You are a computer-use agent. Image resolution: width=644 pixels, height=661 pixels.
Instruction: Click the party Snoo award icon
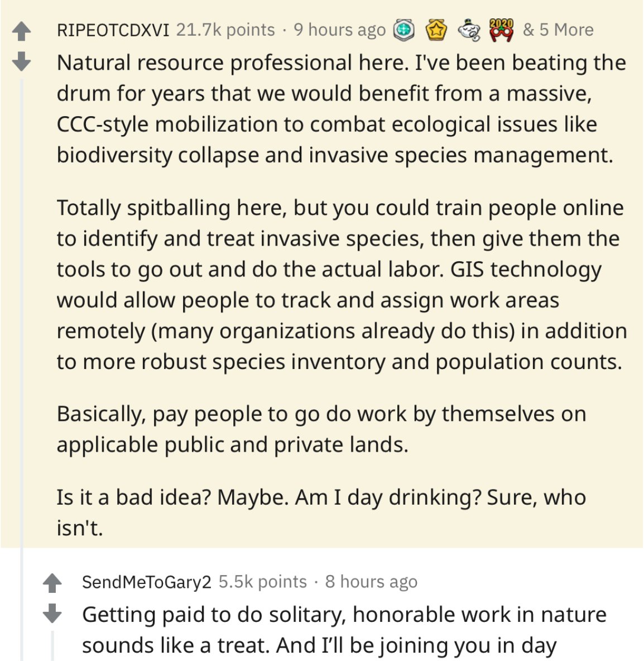pos(469,30)
